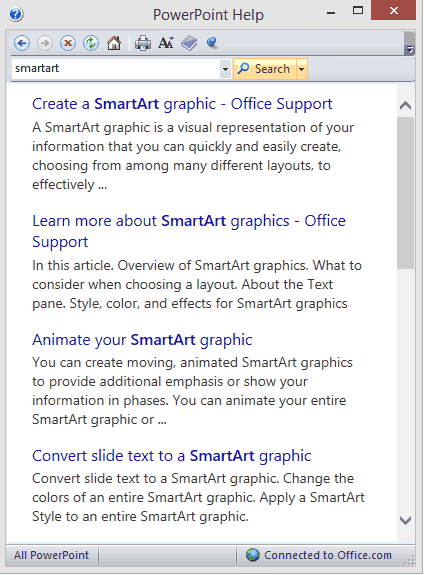Click into the smartart search field
The height and width of the screenshot is (575, 425).
(x=116, y=69)
